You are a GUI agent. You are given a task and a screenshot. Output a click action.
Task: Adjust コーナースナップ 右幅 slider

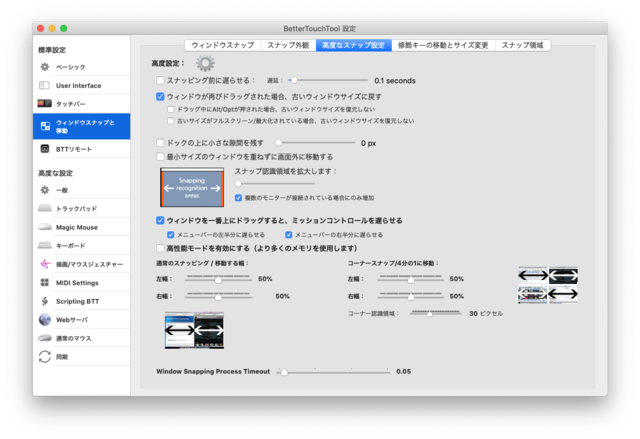pyautogui.click(x=411, y=296)
